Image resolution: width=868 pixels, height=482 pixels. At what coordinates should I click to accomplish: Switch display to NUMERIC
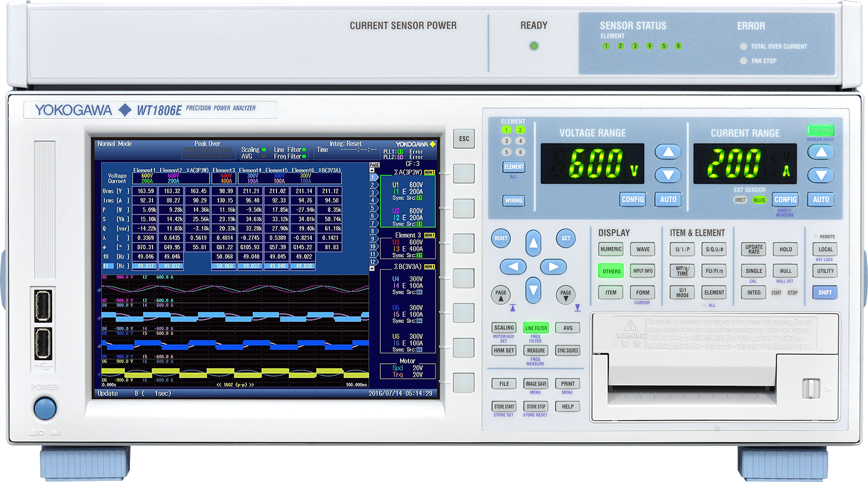[x=611, y=249]
